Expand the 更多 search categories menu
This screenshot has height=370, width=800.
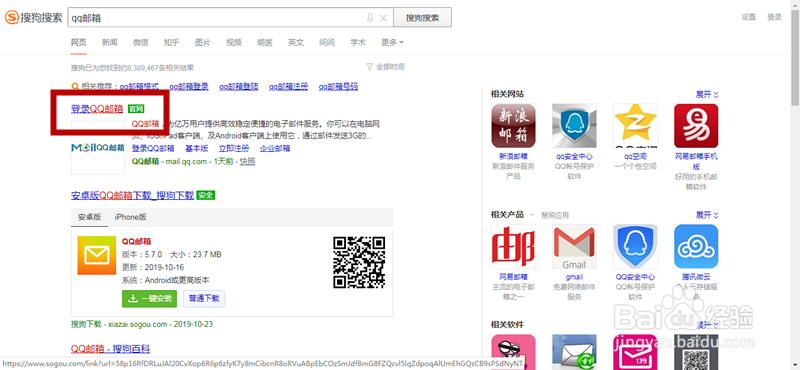[x=392, y=42]
